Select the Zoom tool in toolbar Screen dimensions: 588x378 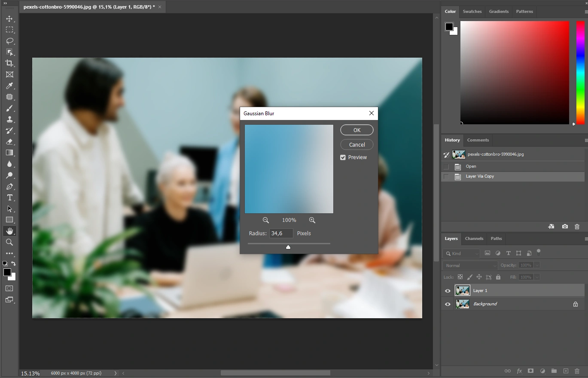coord(9,243)
